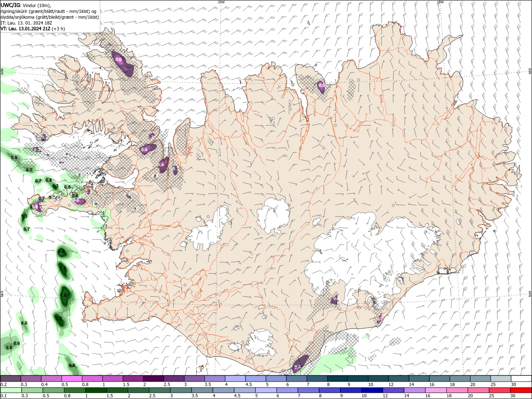
Task: Click the '0.2' label in snow legend row
Action: pyautogui.click(x=3, y=384)
